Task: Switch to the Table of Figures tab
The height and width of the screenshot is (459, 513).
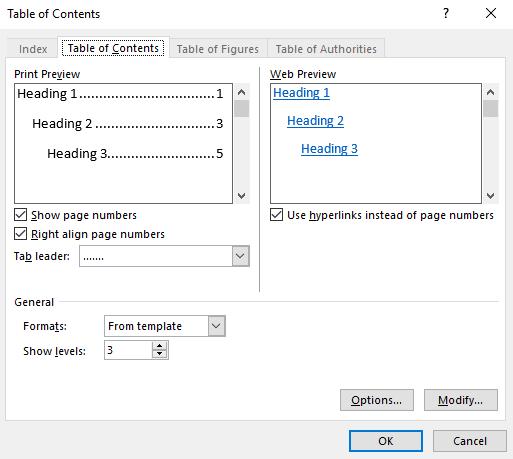Action: (218, 49)
